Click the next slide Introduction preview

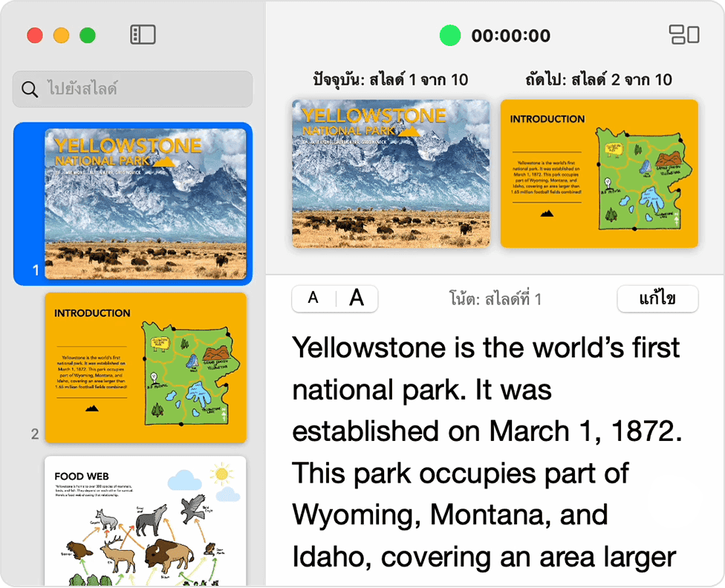pos(599,174)
